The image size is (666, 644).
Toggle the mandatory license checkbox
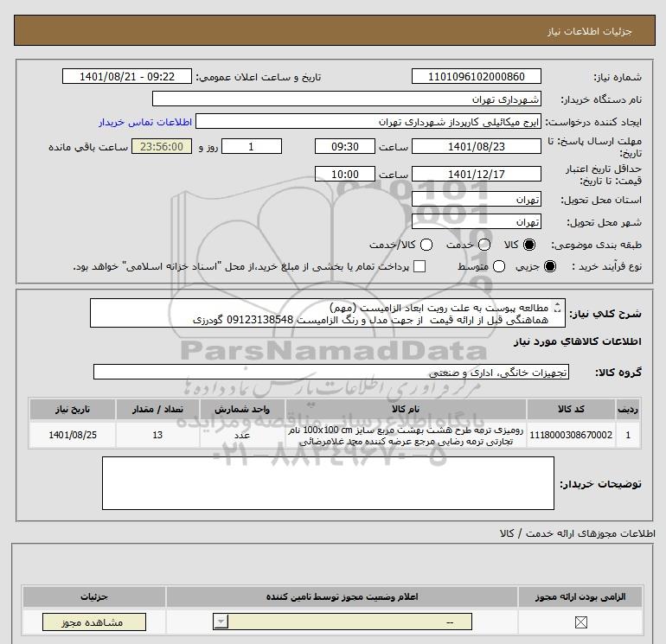tap(580, 622)
